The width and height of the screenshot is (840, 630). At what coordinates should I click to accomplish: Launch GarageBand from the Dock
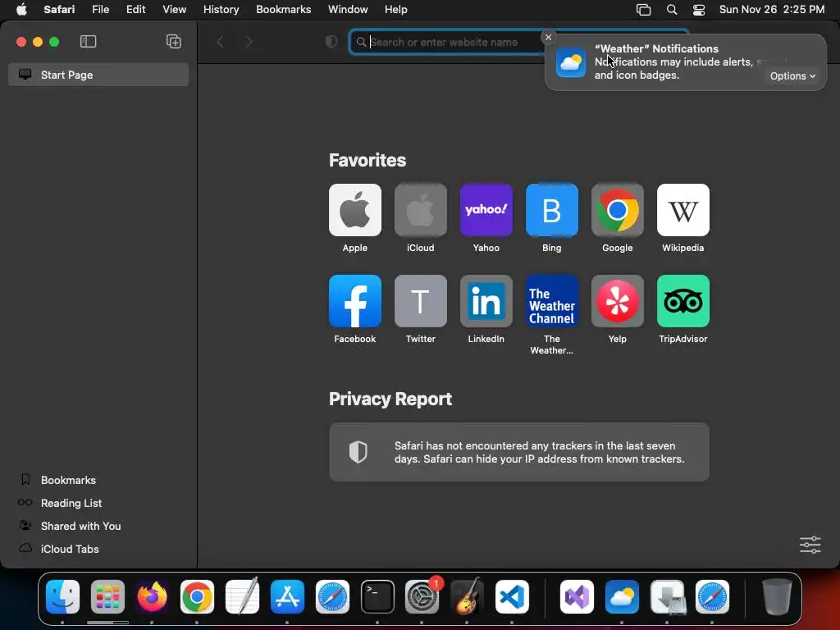pos(467,597)
